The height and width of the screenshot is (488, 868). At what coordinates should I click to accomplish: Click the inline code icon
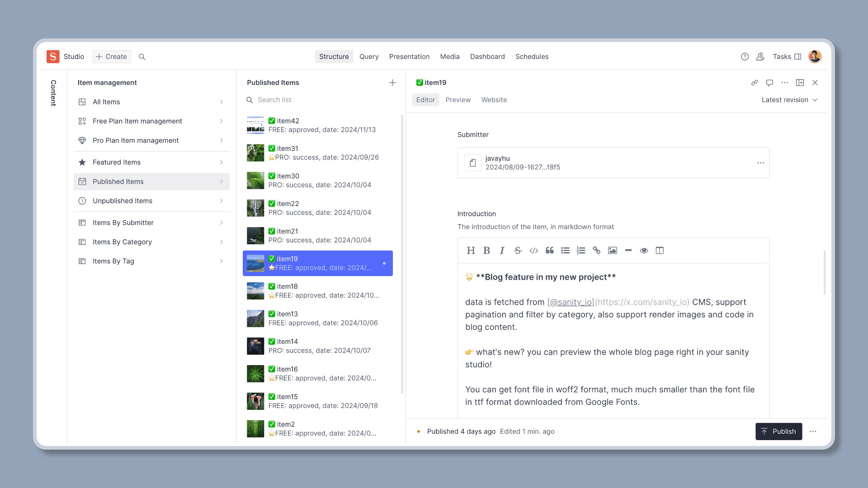coord(533,250)
